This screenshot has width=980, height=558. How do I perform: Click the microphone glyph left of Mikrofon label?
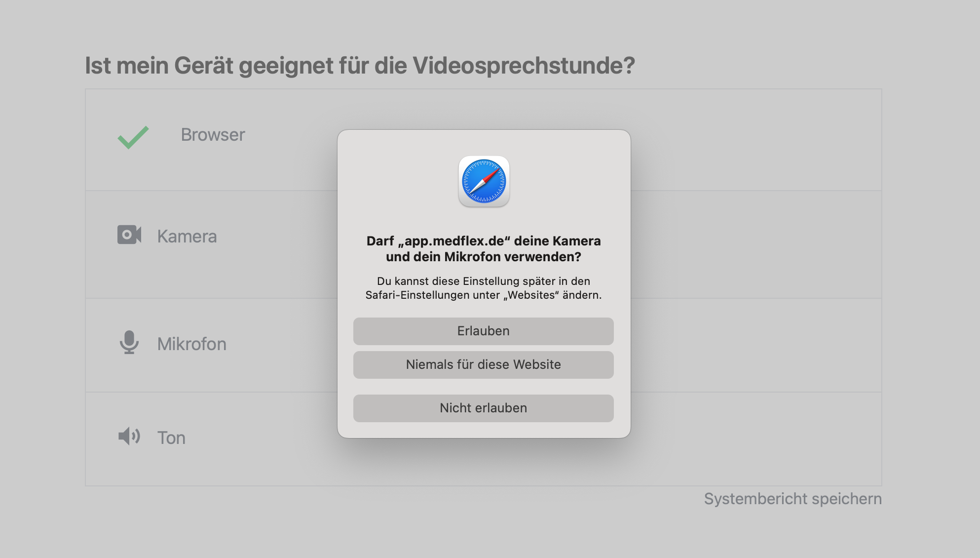[x=129, y=344]
